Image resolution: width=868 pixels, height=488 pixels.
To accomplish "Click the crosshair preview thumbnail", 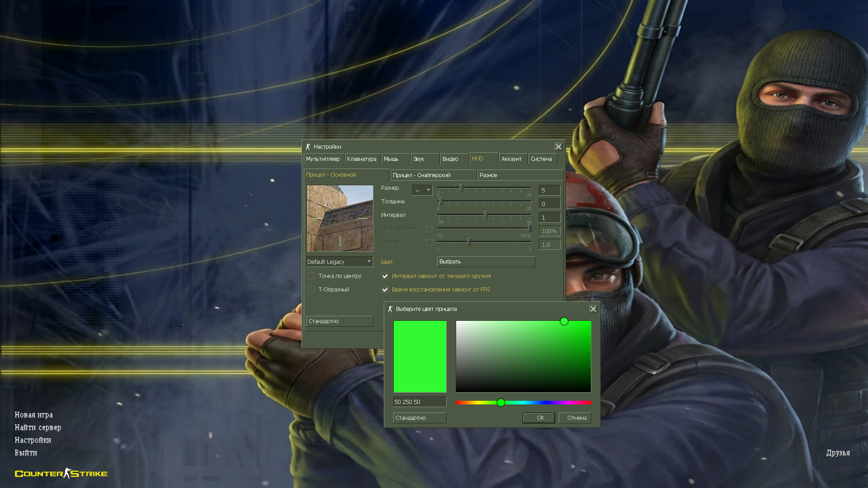I will click(340, 218).
